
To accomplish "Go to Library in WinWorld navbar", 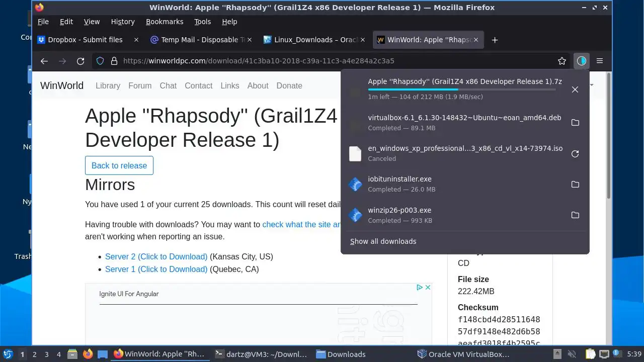I will [108, 85].
